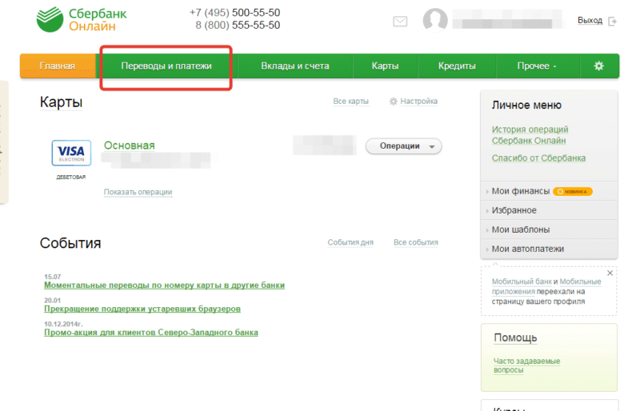This screenshot has height=411, width=640.
Task: Click the Мобильный банк link
Action: [x=522, y=282]
